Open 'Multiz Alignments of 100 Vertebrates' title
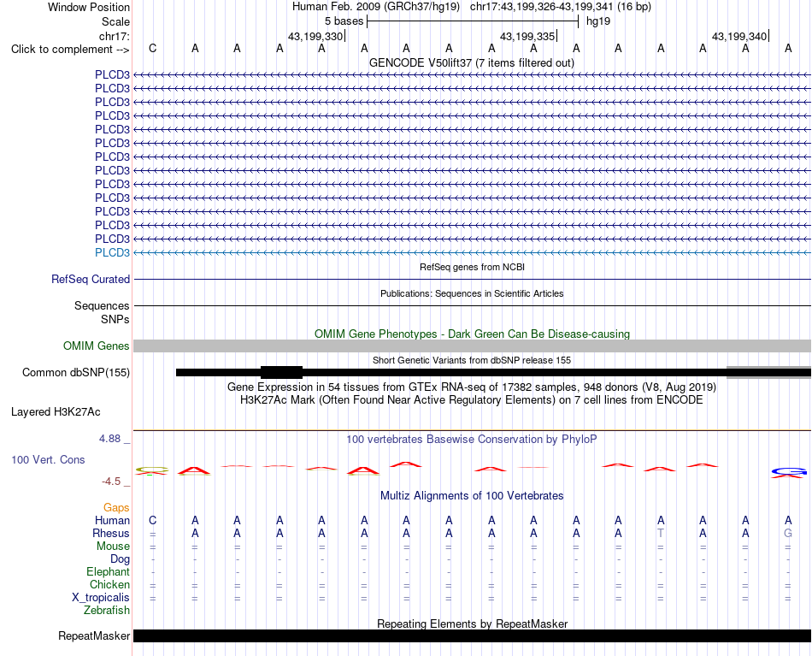The height and width of the screenshot is (656, 812). tap(472, 496)
